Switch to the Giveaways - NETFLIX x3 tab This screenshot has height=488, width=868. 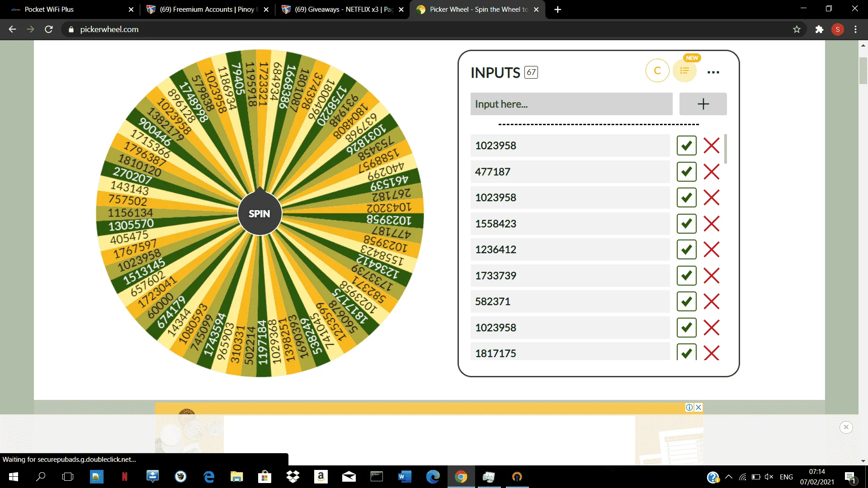click(342, 9)
